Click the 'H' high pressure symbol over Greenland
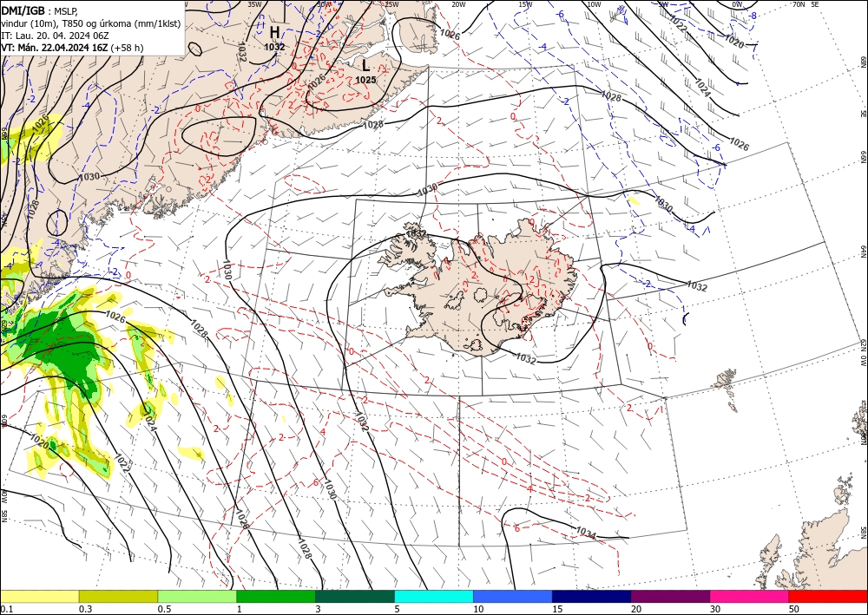Screen dimensions: 868x615 [274, 32]
